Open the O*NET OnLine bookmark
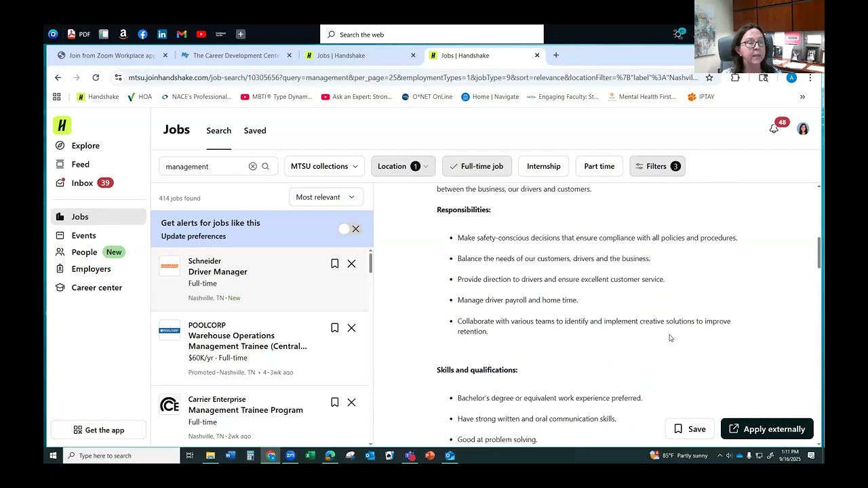Screen dimensions: 868x488 coord(427,97)
